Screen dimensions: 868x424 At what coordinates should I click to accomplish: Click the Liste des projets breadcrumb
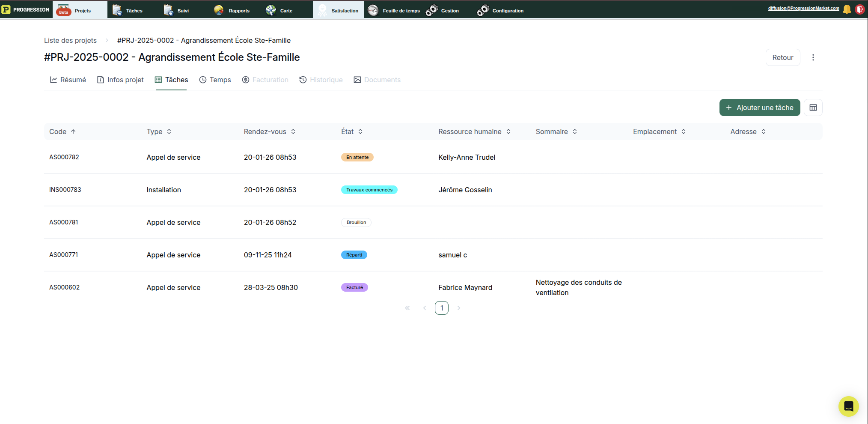click(x=70, y=40)
